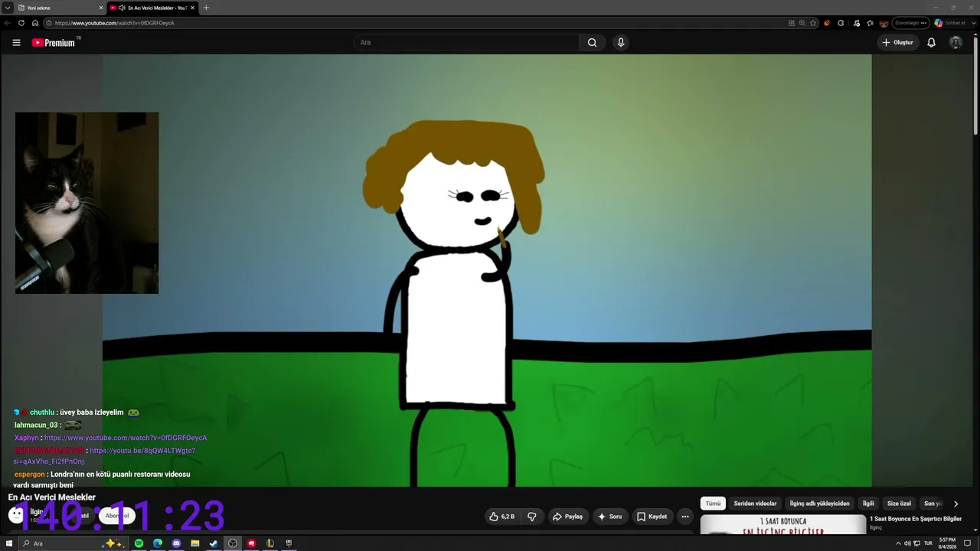This screenshot has width=980, height=551.
Task: Reload the page
Action: [x=21, y=23]
